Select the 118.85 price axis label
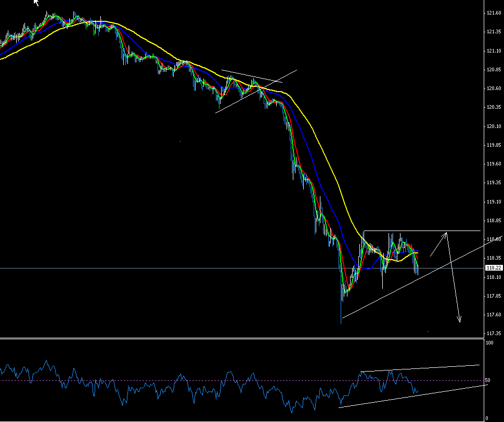 494,221
